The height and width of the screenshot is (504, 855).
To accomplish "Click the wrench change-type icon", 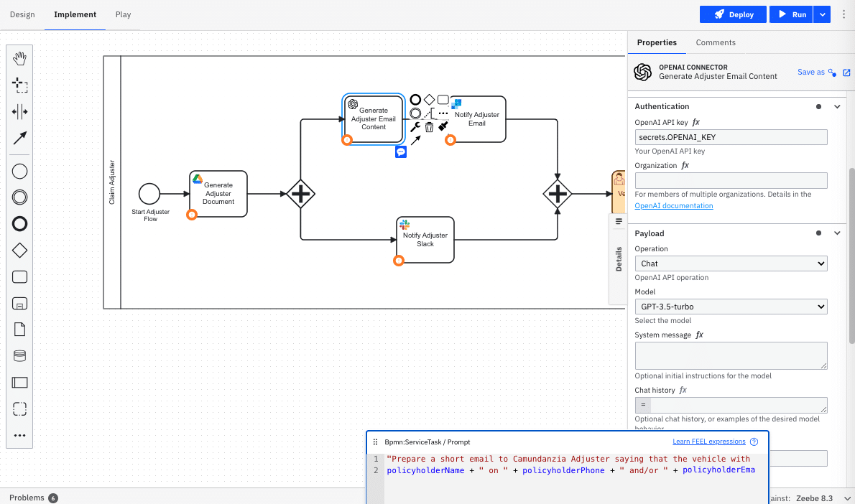I will [415, 127].
